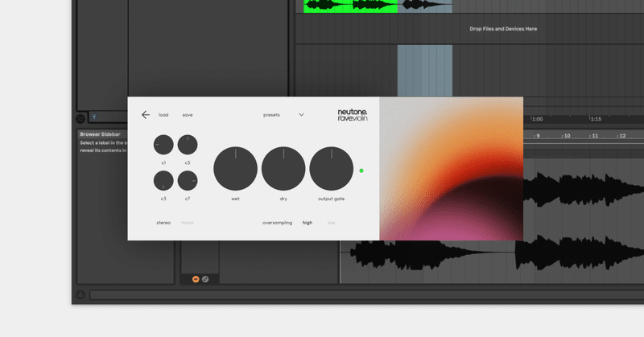Screen dimensions: 644x337
Task: Click the oversampling label
Action: coord(277,223)
